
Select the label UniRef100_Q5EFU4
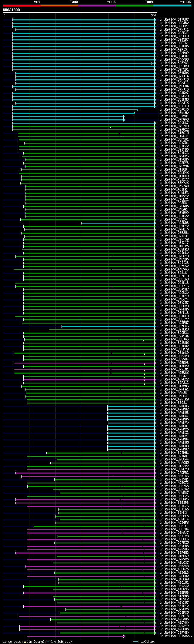pos(174,86)
